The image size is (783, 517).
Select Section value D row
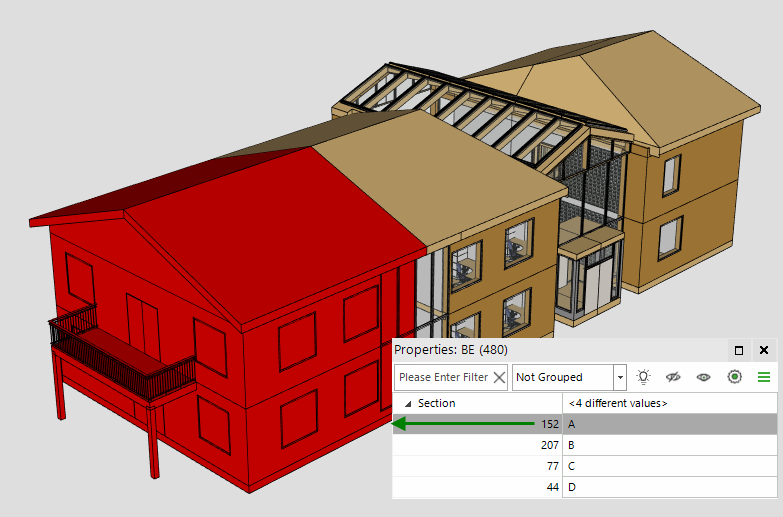pyautogui.click(x=585, y=487)
